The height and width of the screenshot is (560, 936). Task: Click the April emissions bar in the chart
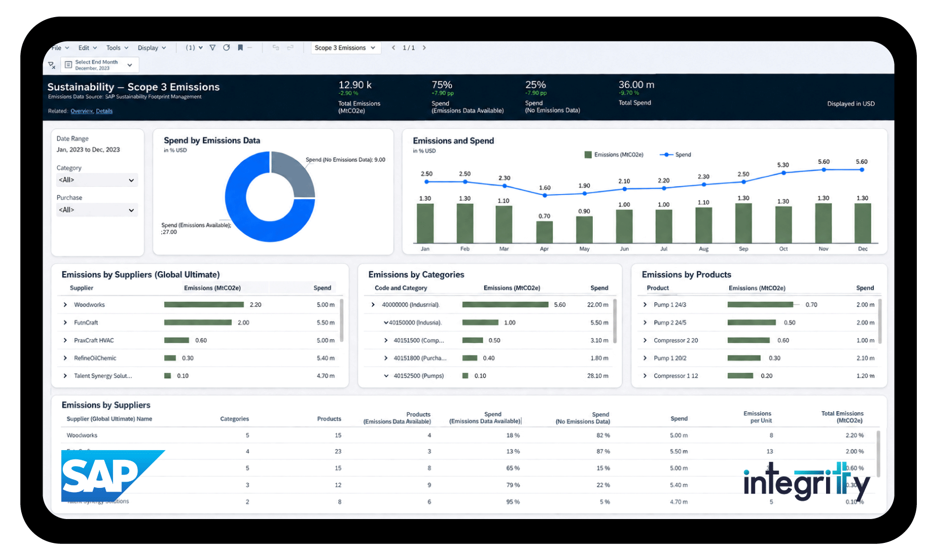click(544, 232)
